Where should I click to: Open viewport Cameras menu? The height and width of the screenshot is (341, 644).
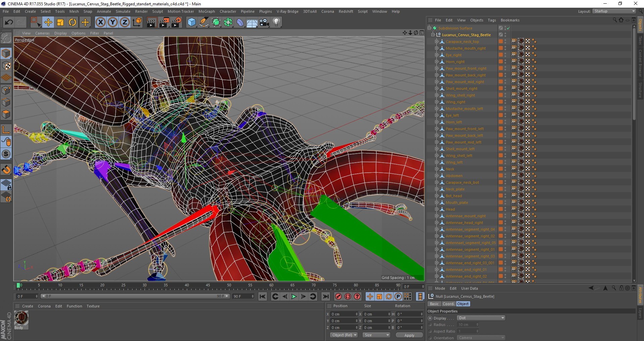tap(42, 33)
